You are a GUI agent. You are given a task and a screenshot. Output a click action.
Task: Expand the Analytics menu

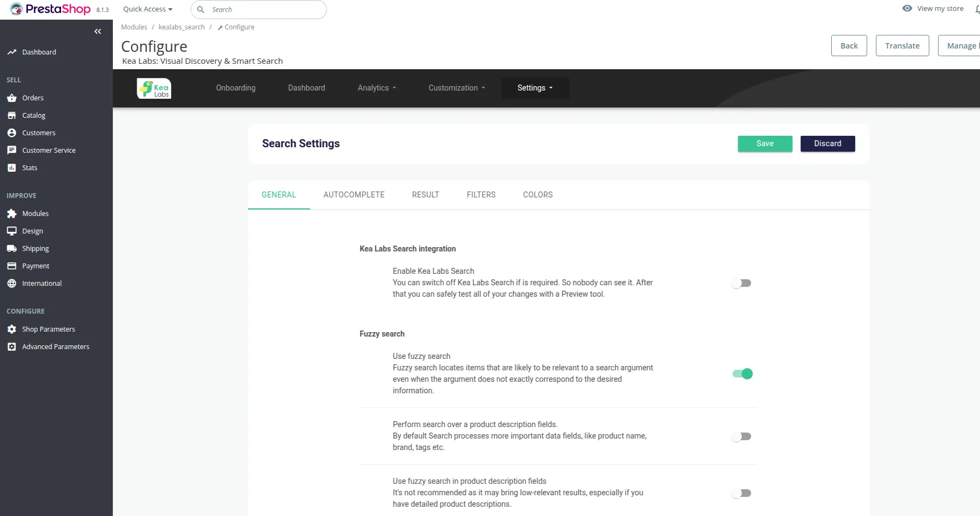pos(377,88)
